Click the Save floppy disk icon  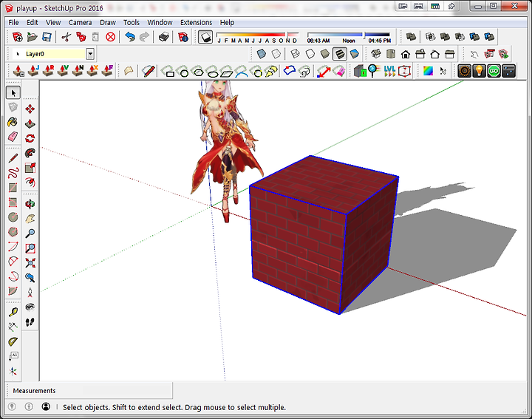click(47, 37)
